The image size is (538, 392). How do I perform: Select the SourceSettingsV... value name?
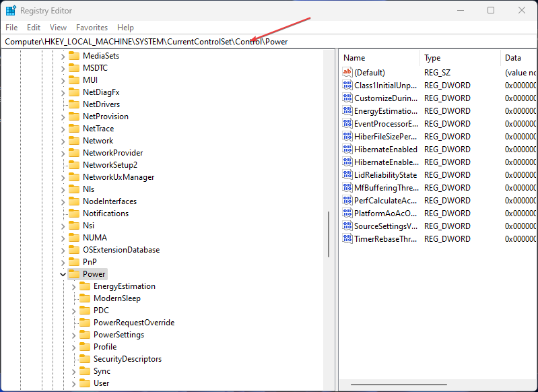pos(386,226)
